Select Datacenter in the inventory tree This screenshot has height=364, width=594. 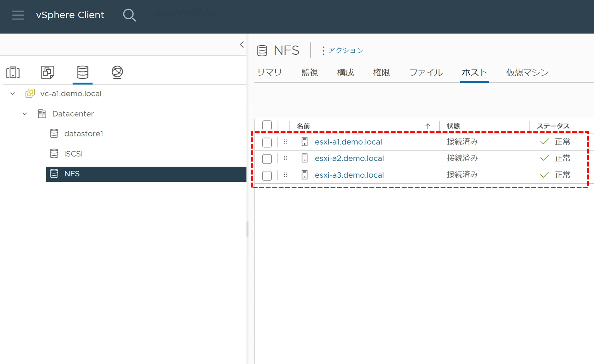pyautogui.click(x=73, y=114)
